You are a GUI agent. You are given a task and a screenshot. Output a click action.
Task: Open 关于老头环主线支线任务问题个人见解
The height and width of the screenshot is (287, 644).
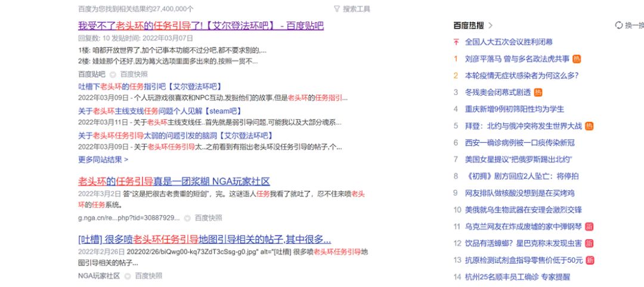click(x=160, y=111)
